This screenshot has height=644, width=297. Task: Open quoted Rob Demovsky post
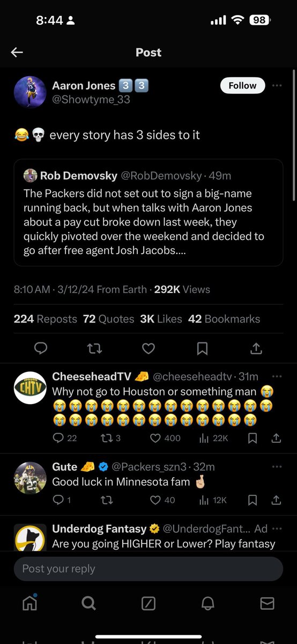click(148, 213)
